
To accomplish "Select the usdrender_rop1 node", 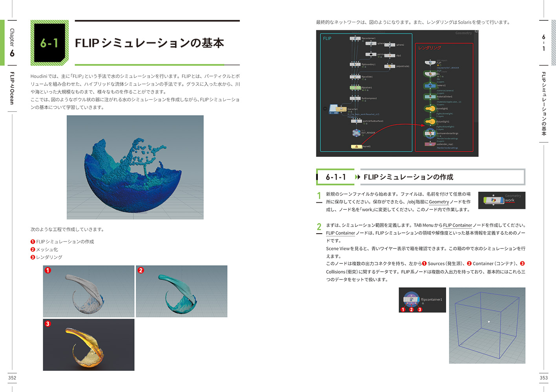I will point(430,144).
